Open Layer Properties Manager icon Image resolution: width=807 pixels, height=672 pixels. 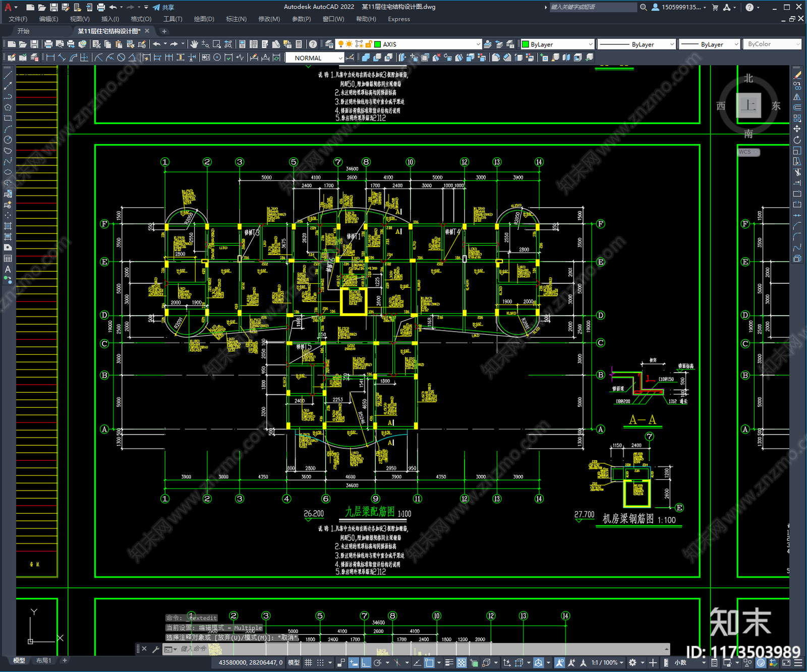tap(329, 44)
